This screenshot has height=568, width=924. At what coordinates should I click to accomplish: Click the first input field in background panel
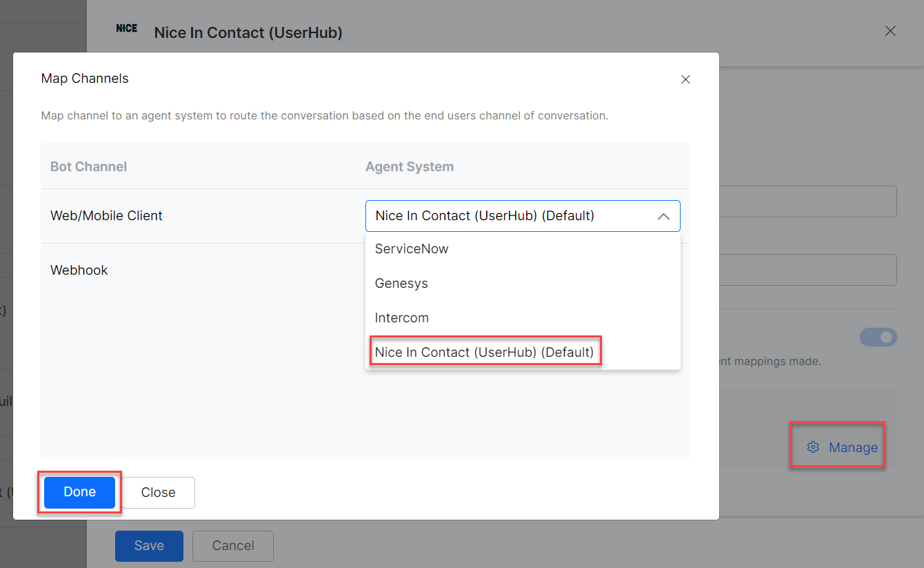(x=807, y=201)
